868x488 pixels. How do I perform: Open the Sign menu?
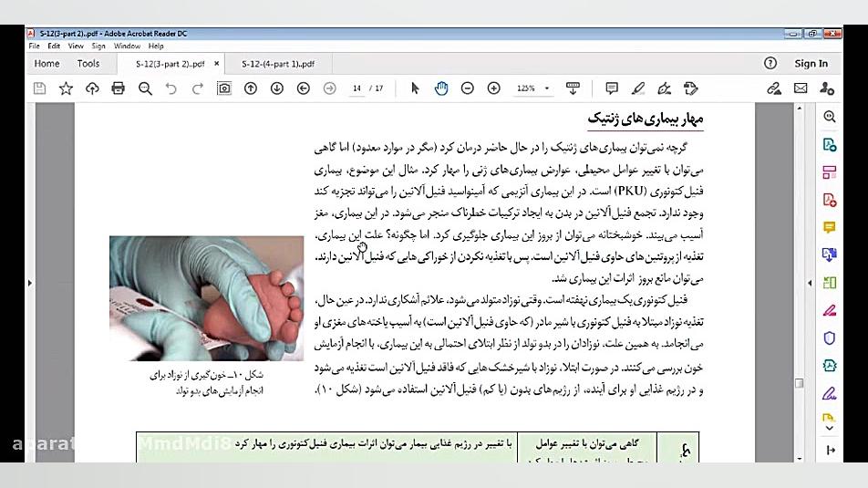pyautogui.click(x=98, y=46)
